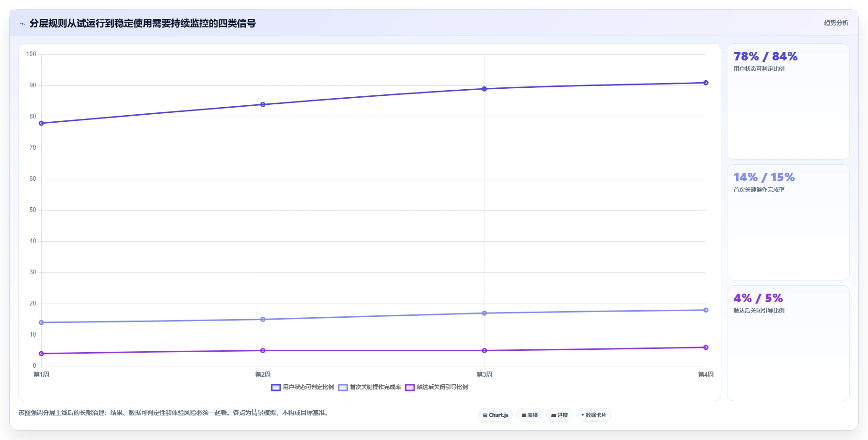The image size is (868, 440).
Task: Click the 表格 tag button
Action: tap(529, 415)
